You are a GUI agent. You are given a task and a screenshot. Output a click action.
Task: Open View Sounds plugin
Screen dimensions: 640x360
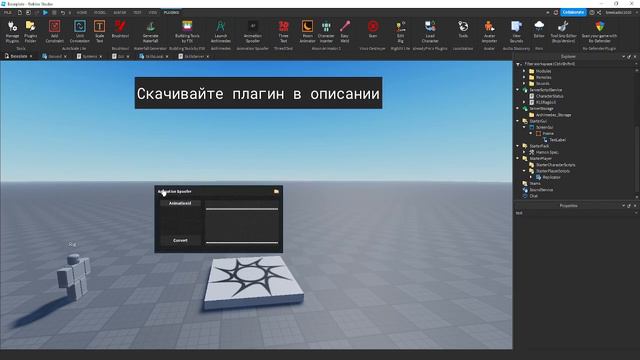516,32
